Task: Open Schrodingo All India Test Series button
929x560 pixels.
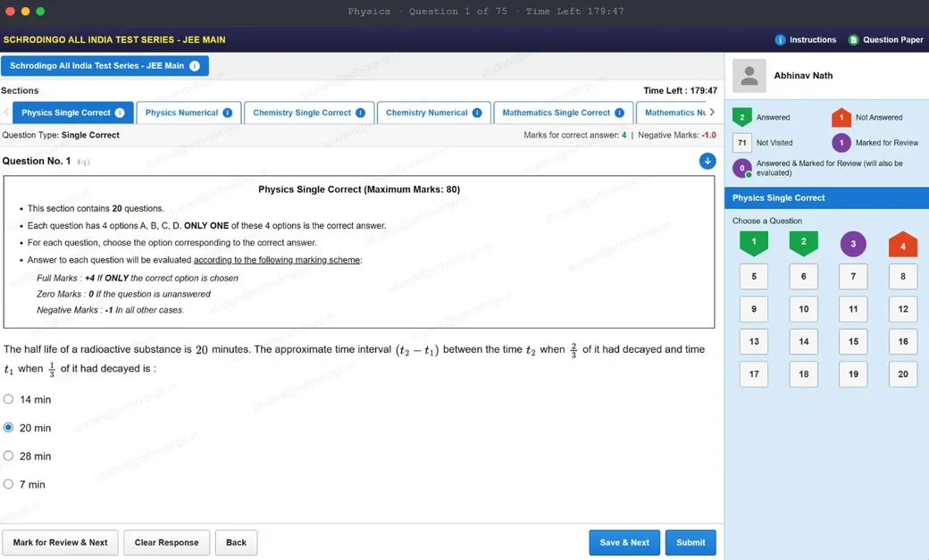Action: click(x=105, y=66)
